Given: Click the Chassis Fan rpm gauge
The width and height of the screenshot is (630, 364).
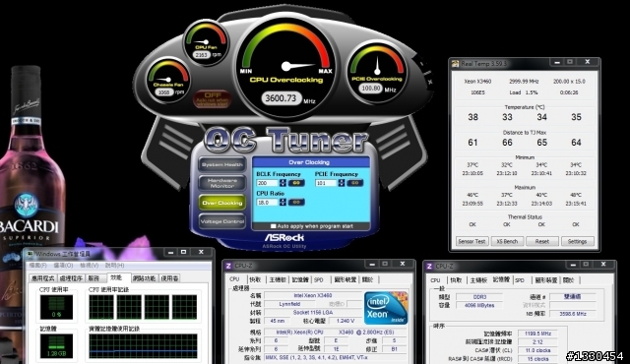Looking at the screenshot, I should click(x=168, y=81).
